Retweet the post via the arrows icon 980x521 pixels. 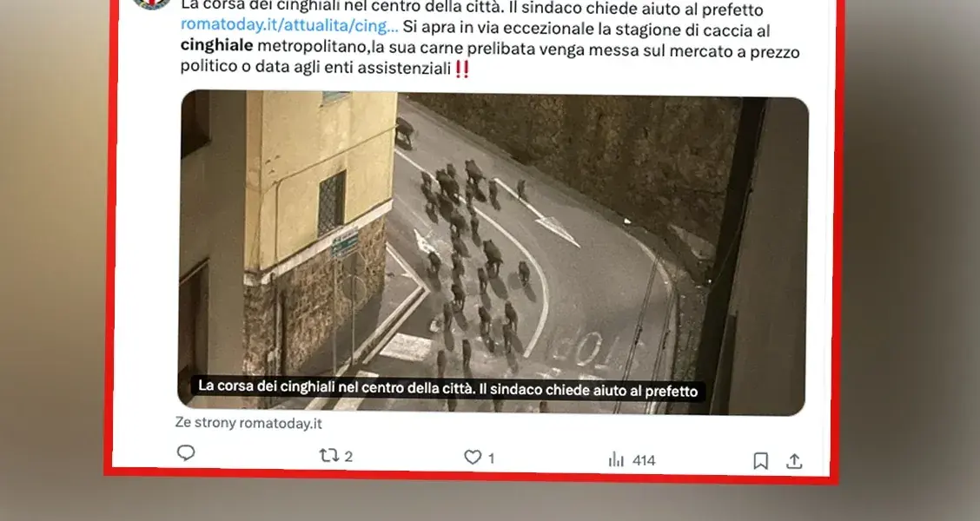[x=328, y=455]
